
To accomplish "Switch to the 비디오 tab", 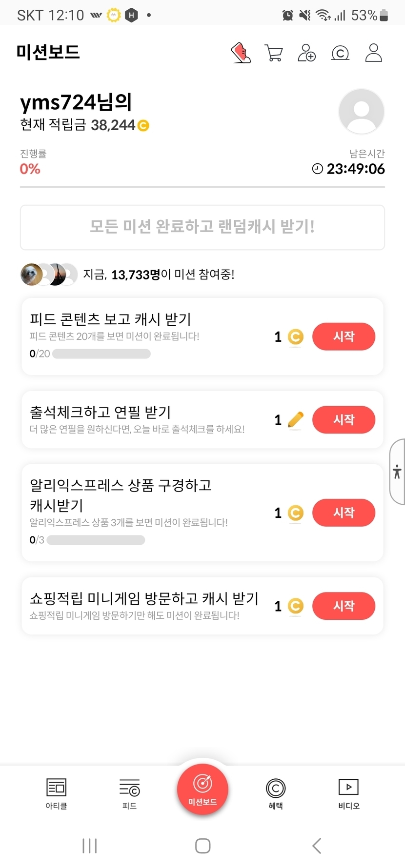I will click(348, 792).
